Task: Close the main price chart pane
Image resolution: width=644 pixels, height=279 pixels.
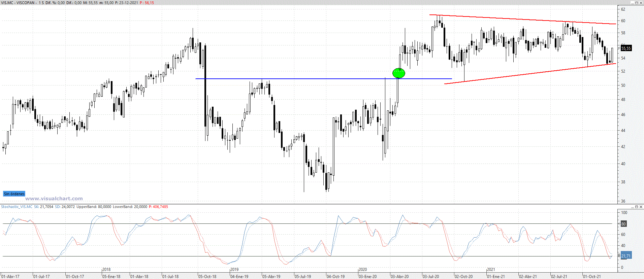Action: [x=641, y=3]
